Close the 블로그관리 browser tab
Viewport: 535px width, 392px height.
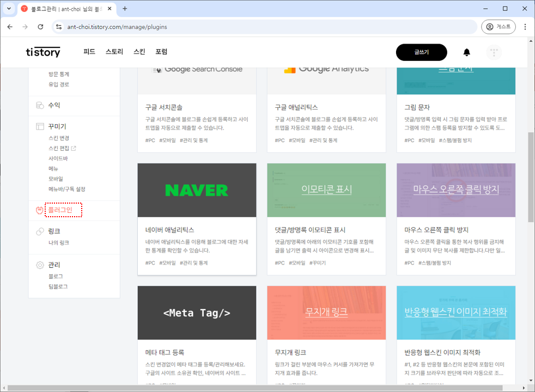[110, 9]
